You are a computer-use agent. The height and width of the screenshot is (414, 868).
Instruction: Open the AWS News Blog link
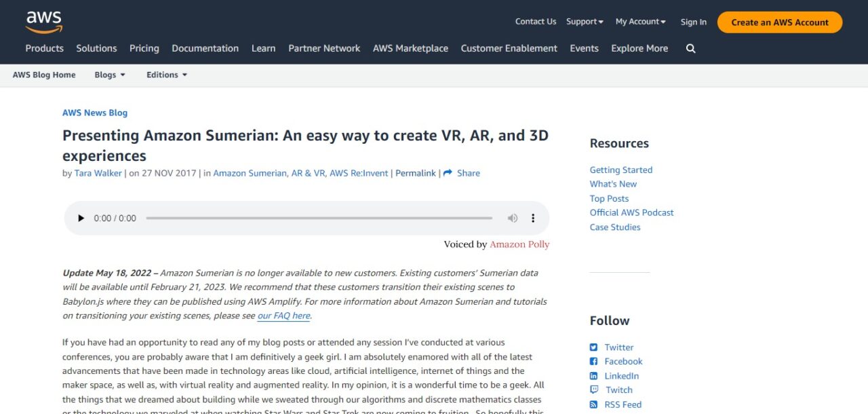tap(95, 113)
